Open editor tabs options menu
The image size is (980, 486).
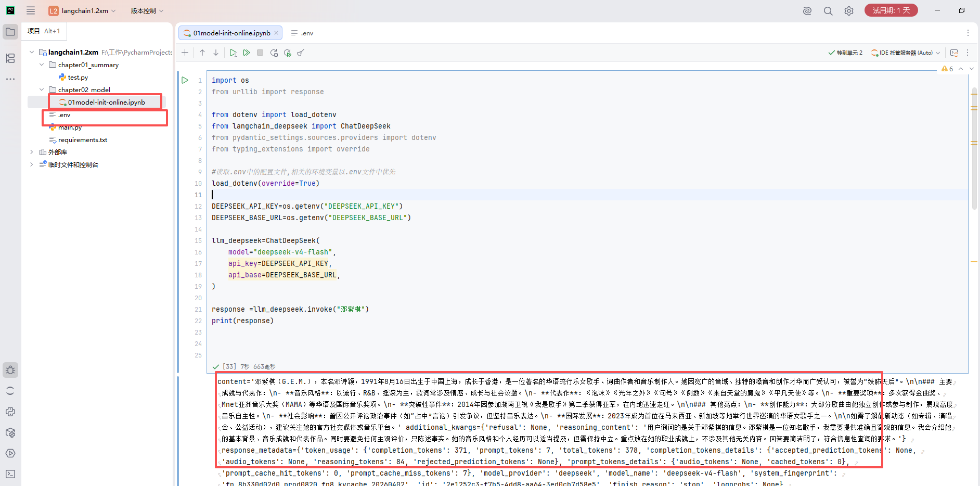[x=968, y=33]
